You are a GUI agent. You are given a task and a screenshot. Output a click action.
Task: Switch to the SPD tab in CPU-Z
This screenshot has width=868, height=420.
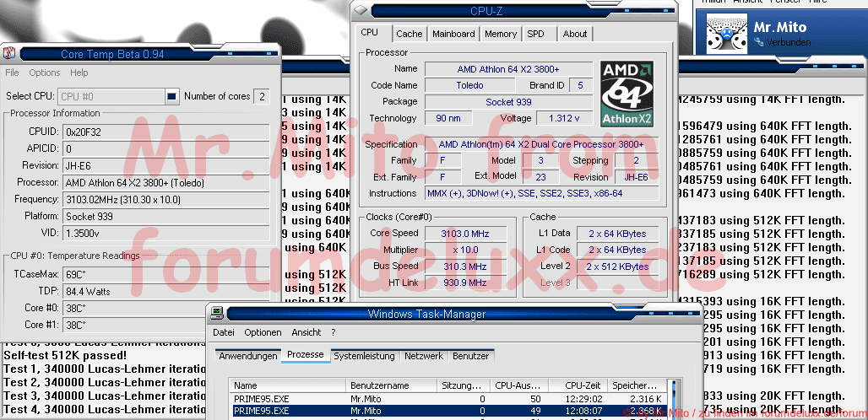point(536,34)
